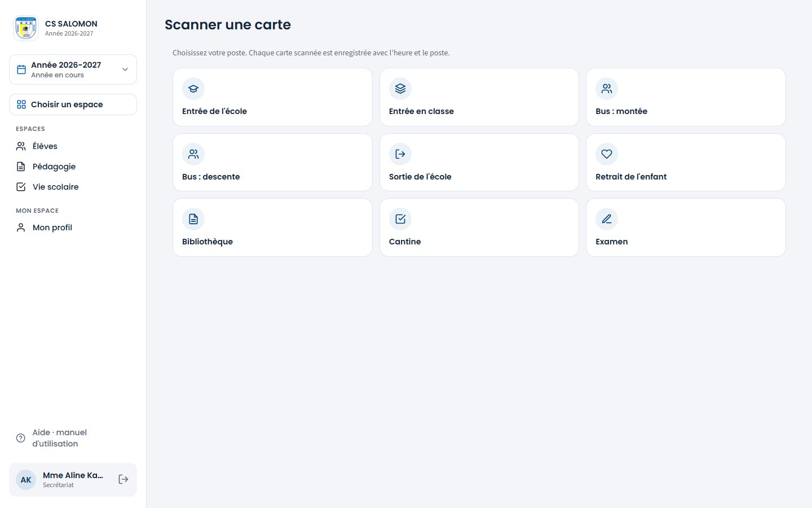812x508 pixels.
Task: Click the pencil icon on Examen card
Action: pos(607,219)
